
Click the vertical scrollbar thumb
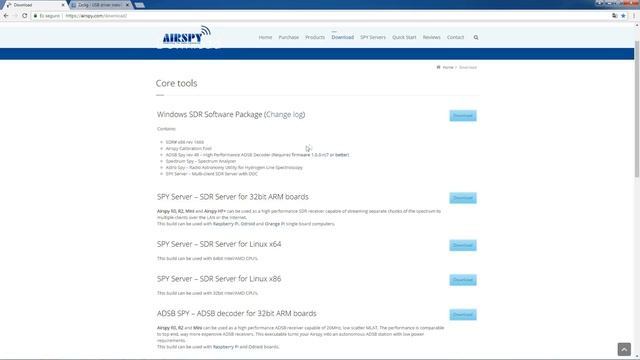coord(637,109)
